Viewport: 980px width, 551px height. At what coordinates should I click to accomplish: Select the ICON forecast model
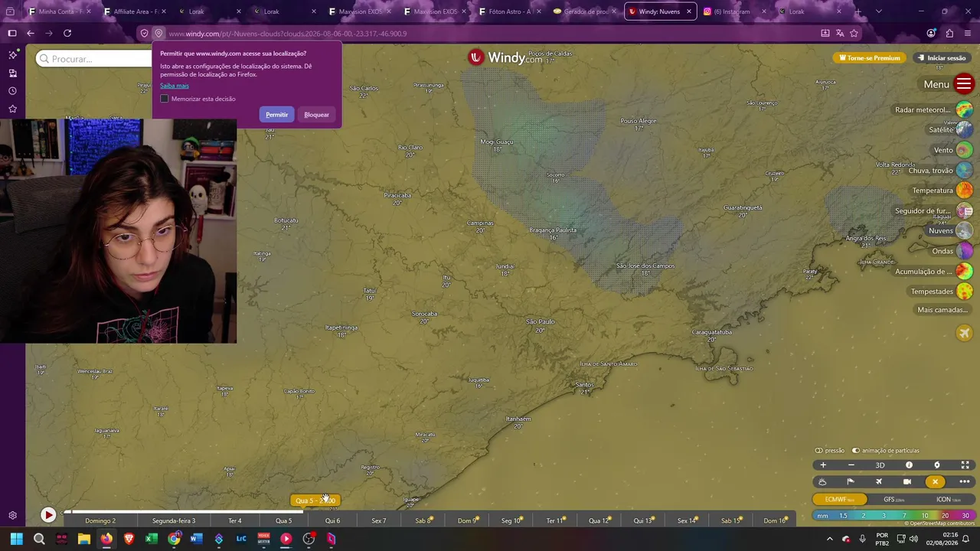click(948, 499)
